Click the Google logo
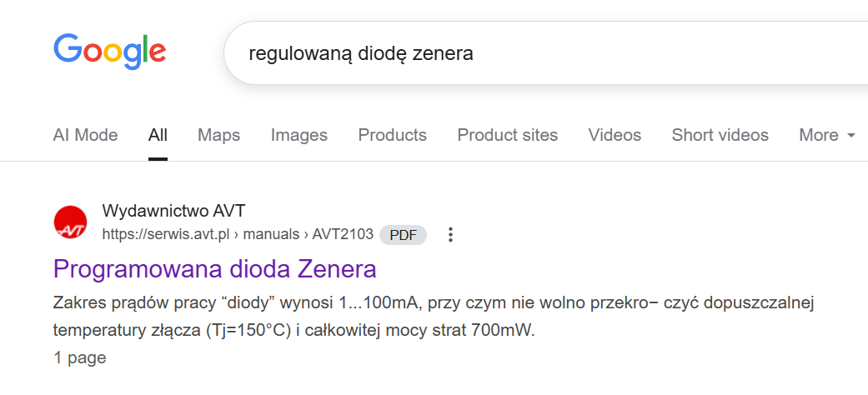 click(x=110, y=51)
